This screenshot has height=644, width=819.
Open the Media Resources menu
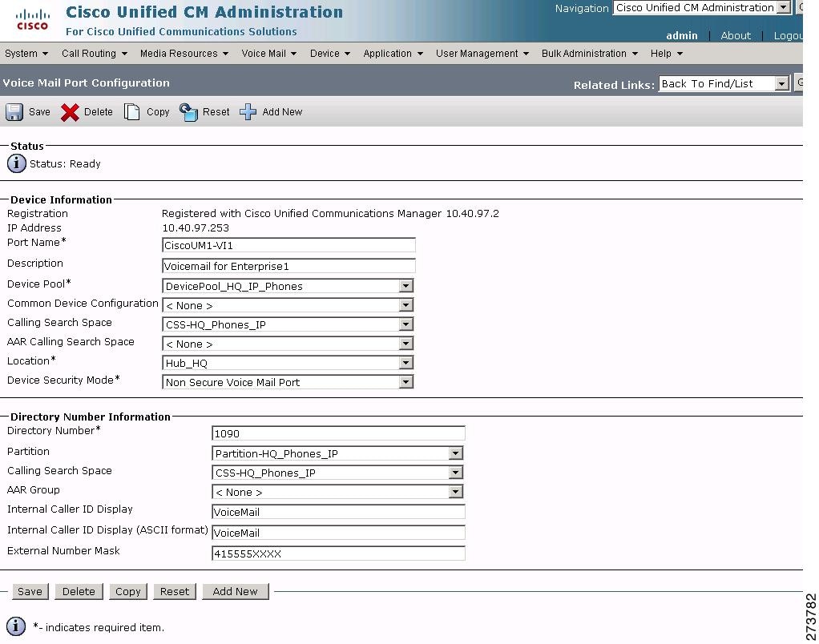click(x=184, y=53)
